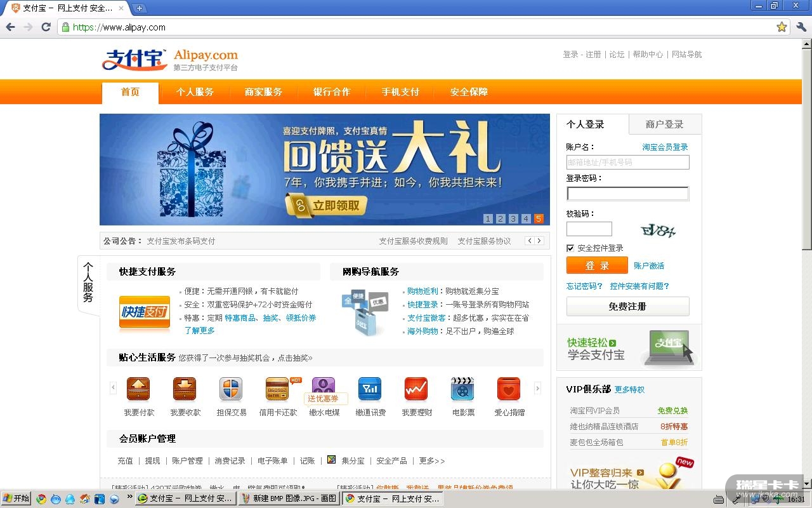Click the 快捷支付 logo icon
Image resolution: width=812 pixels, height=508 pixels.
pyautogui.click(x=145, y=312)
